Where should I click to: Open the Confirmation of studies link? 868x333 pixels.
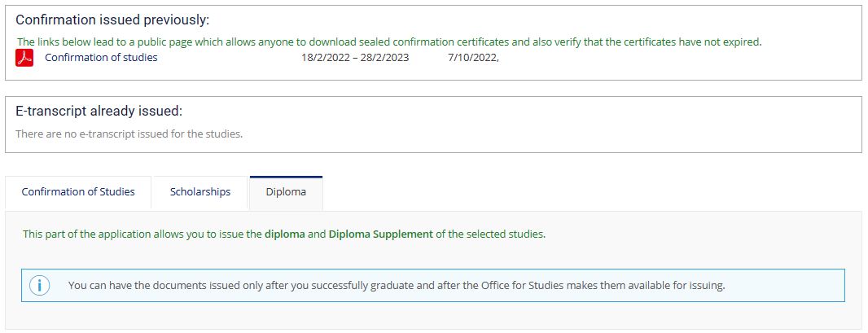[101, 57]
